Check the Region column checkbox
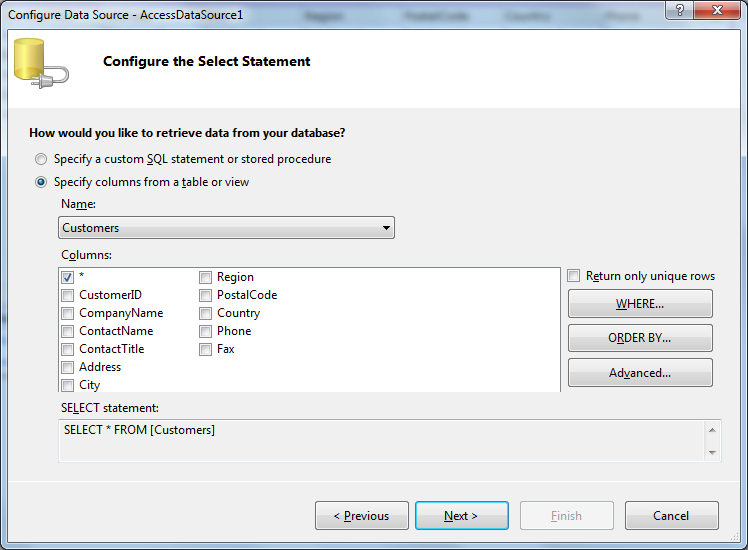Image resolution: width=748 pixels, height=550 pixels. click(205, 277)
